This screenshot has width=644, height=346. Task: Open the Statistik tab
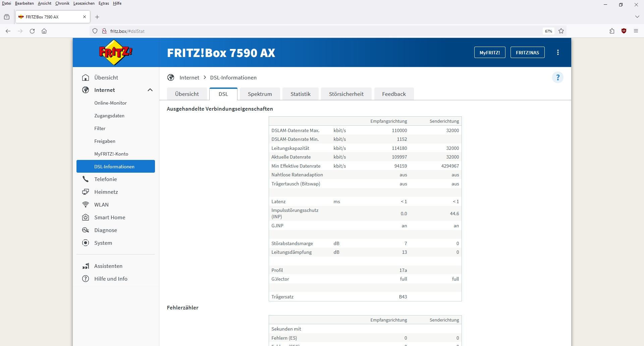301,94
